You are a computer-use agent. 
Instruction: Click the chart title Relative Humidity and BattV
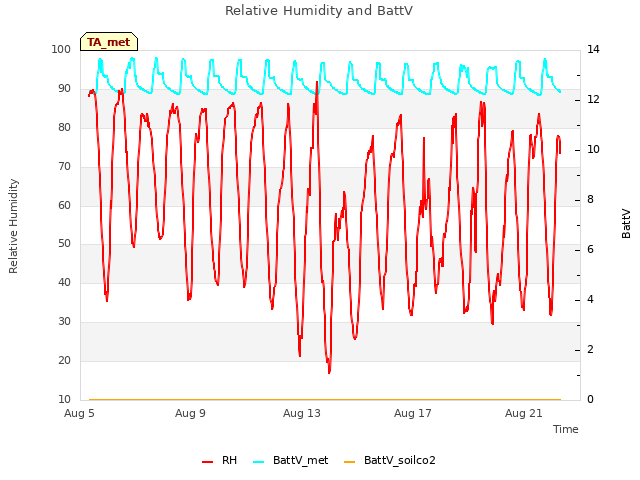coord(319,11)
